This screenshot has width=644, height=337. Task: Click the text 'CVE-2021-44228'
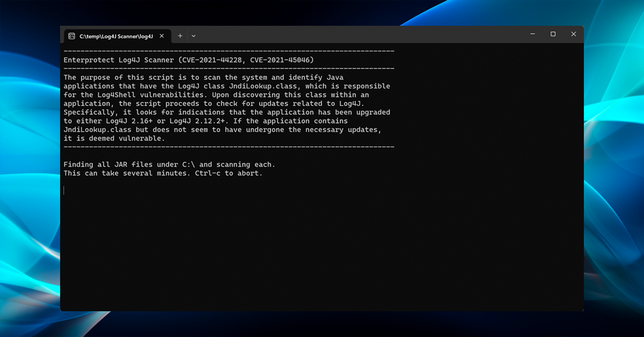pos(213,60)
